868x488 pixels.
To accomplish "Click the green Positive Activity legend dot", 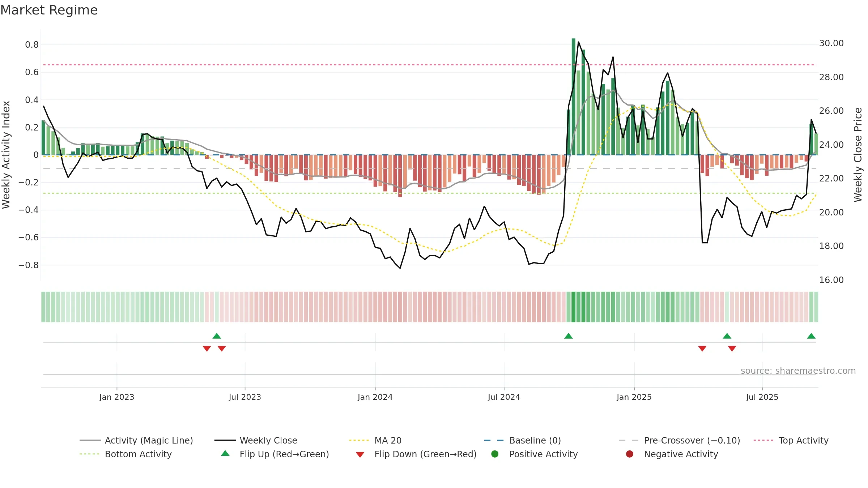I will [x=495, y=454].
